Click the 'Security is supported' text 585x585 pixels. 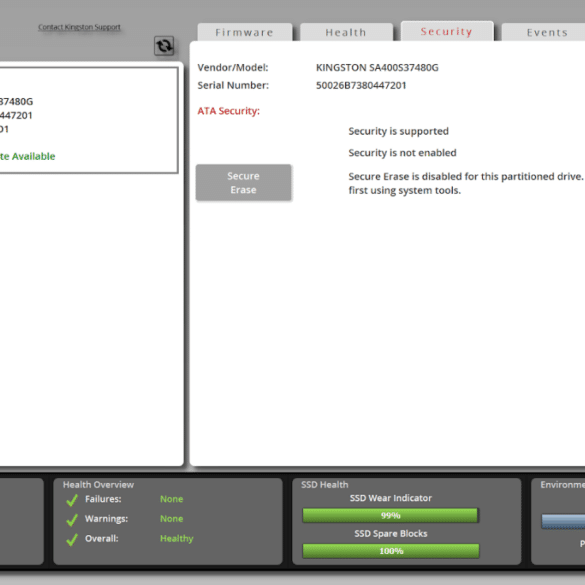[398, 131]
